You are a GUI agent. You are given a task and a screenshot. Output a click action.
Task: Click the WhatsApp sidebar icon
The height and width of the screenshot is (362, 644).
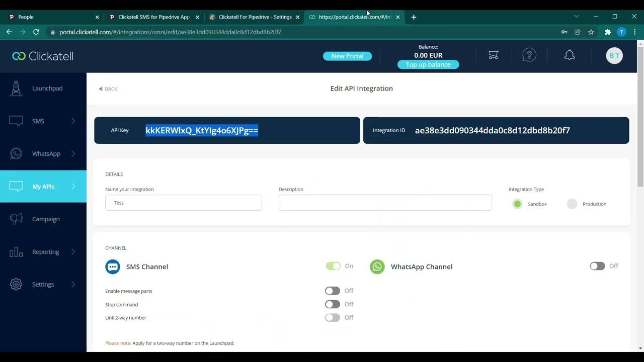pyautogui.click(x=16, y=154)
